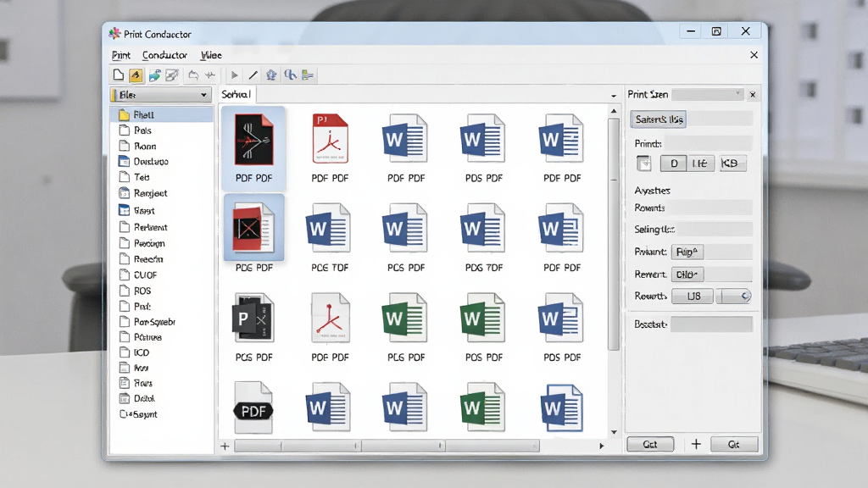Select the diagonal pencil line tool icon
The width and height of the screenshot is (868, 488).
point(253,75)
